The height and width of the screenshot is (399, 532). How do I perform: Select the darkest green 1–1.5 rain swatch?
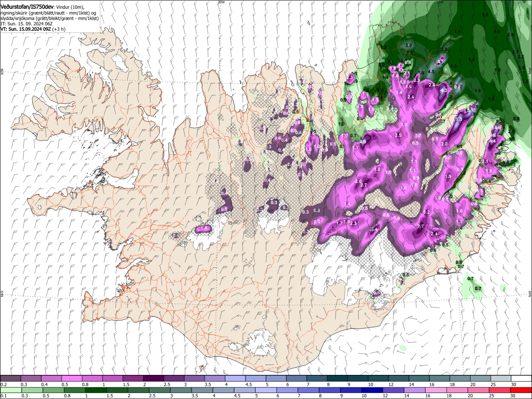(96, 390)
